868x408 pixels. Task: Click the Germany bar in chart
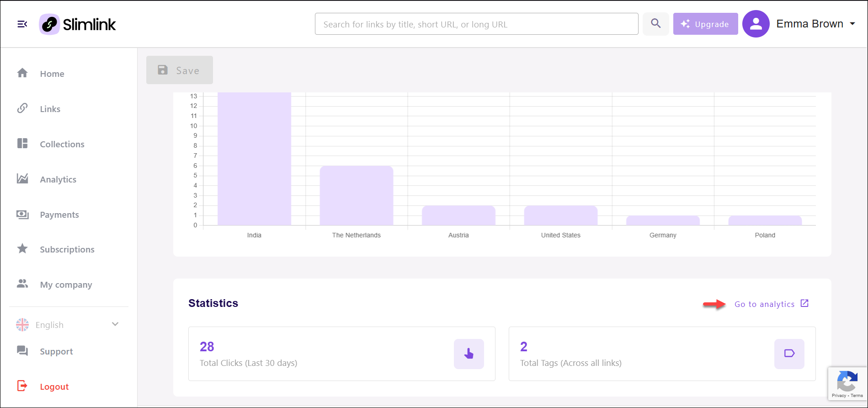coord(663,220)
